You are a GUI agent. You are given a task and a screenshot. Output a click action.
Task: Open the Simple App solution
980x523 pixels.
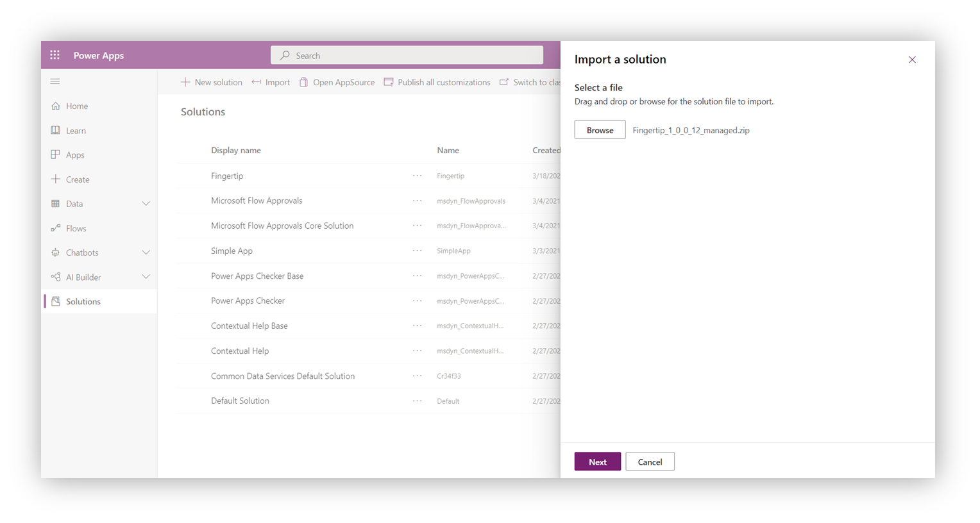click(232, 251)
